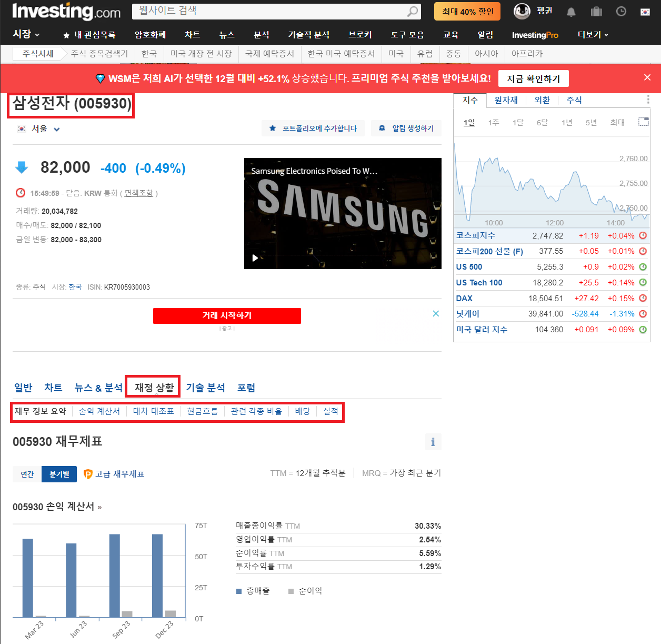Open the 미국 개장 전 시장 link
This screenshot has width=661, height=644.
[x=201, y=54]
